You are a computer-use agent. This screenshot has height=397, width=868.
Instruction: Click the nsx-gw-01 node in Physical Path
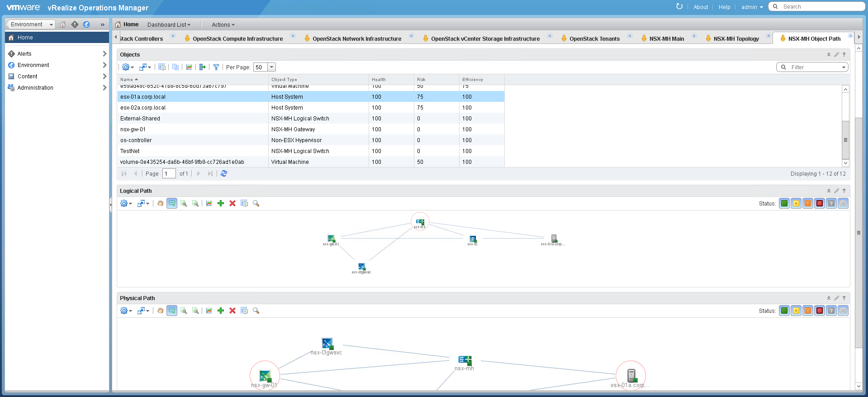265,376
